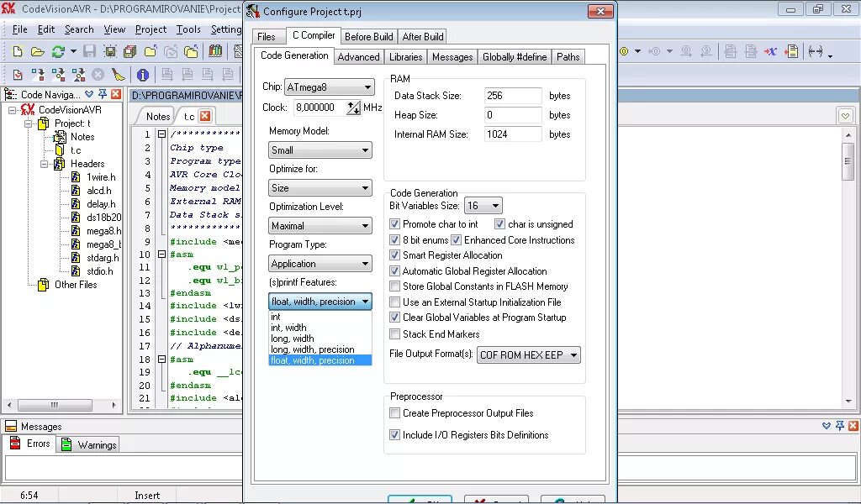
Task: Select delay.h header file
Action: coord(101,204)
